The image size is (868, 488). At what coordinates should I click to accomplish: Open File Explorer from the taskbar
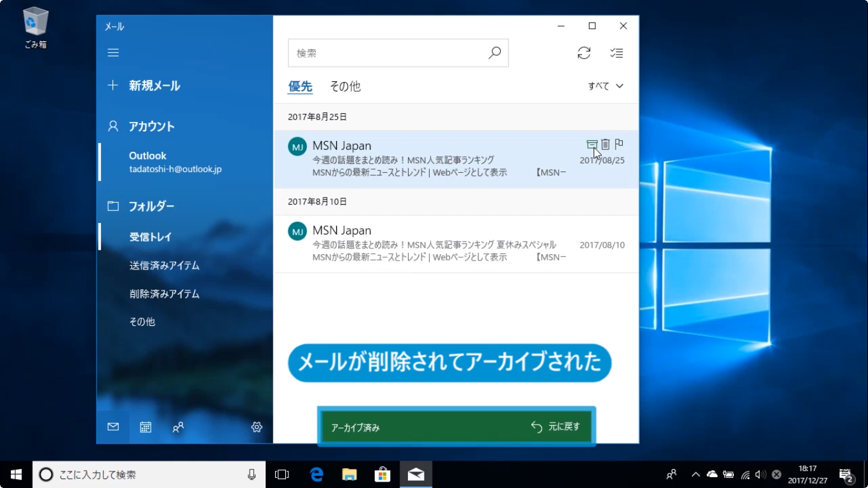[349, 475]
